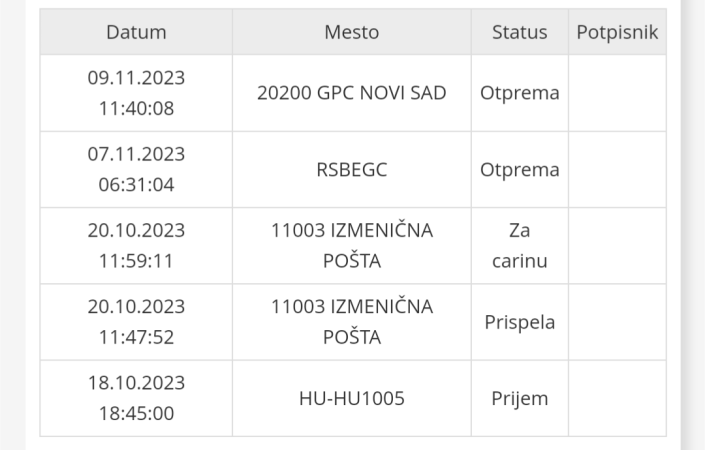Screen dimensions: 705x450
Task: Click empty Potpisnik cell in the Prijem row
Action: (616, 398)
